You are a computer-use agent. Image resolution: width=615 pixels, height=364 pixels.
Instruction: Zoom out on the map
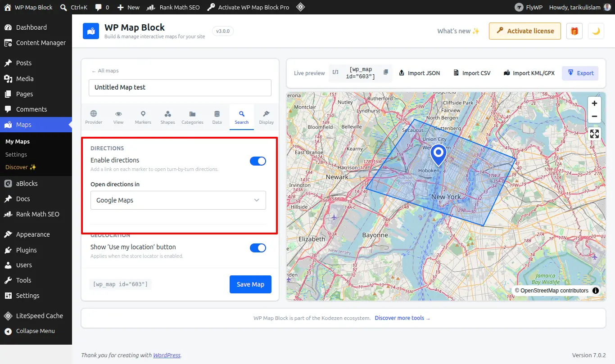point(594,116)
